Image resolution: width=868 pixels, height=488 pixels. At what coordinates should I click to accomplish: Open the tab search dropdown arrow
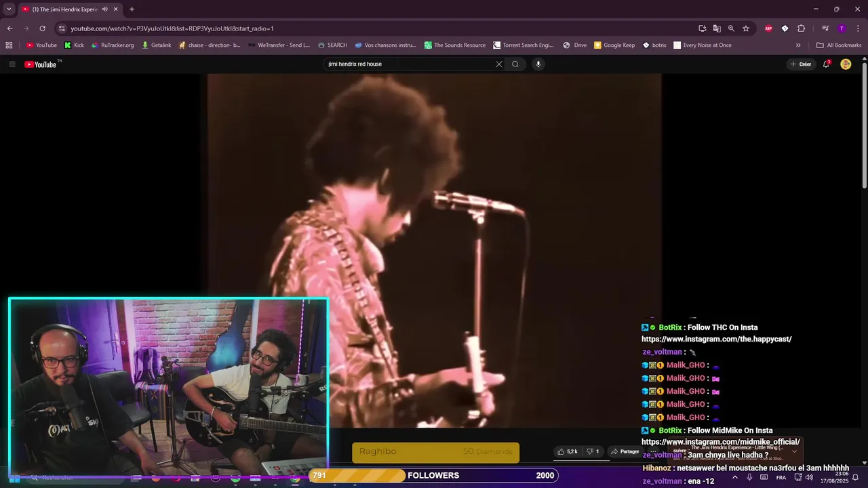(9, 9)
